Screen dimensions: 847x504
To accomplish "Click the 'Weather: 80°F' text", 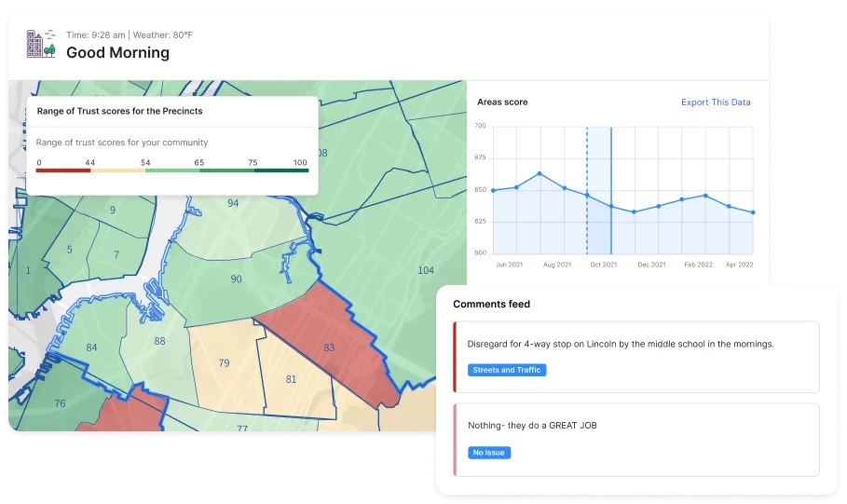I will point(162,35).
